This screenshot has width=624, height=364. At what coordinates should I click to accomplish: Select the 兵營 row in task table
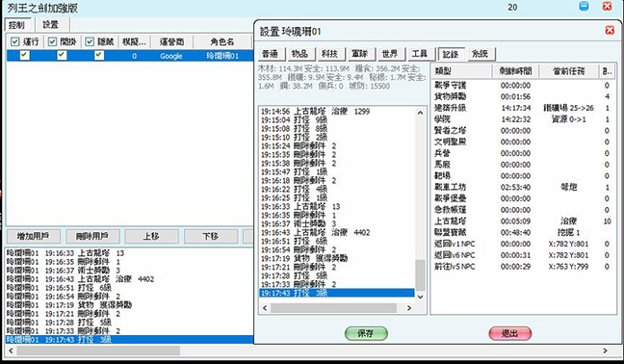pyautogui.click(x=523, y=153)
